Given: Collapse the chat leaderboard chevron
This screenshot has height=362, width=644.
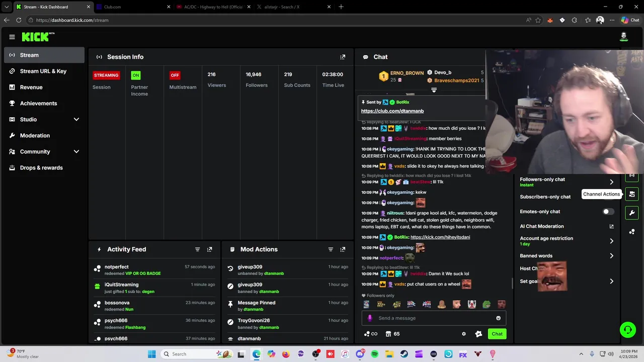Looking at the screenshot, I should [434, 90].
